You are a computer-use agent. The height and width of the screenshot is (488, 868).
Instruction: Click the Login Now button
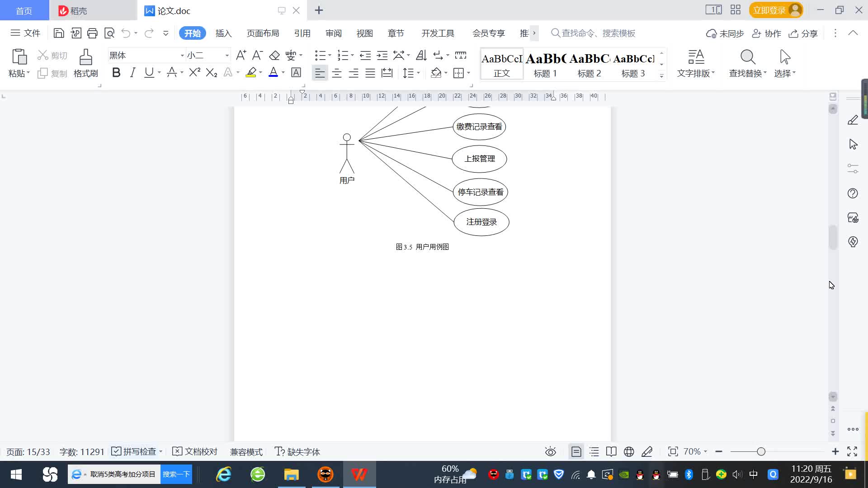click(776, 10)
